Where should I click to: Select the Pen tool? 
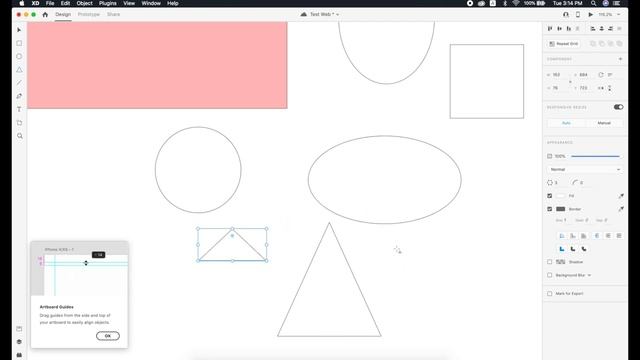point(19,96)
